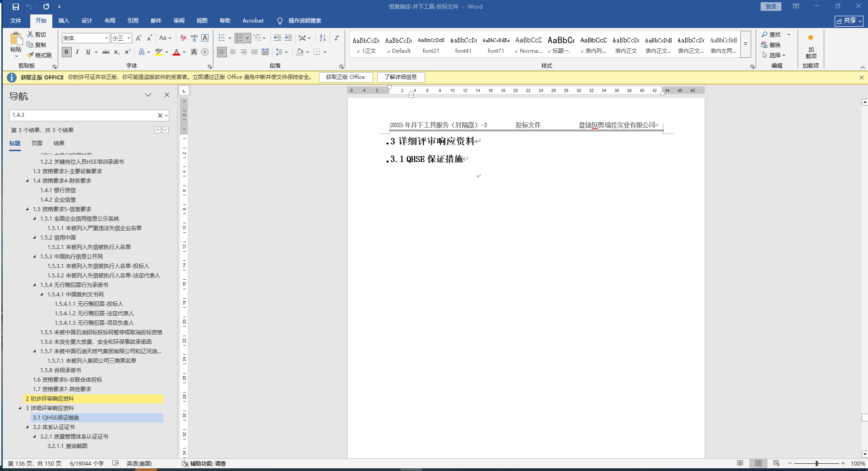The image size is (868, 471).
Task: Open the Select dropdown in editing group
Action: point(774,55)
